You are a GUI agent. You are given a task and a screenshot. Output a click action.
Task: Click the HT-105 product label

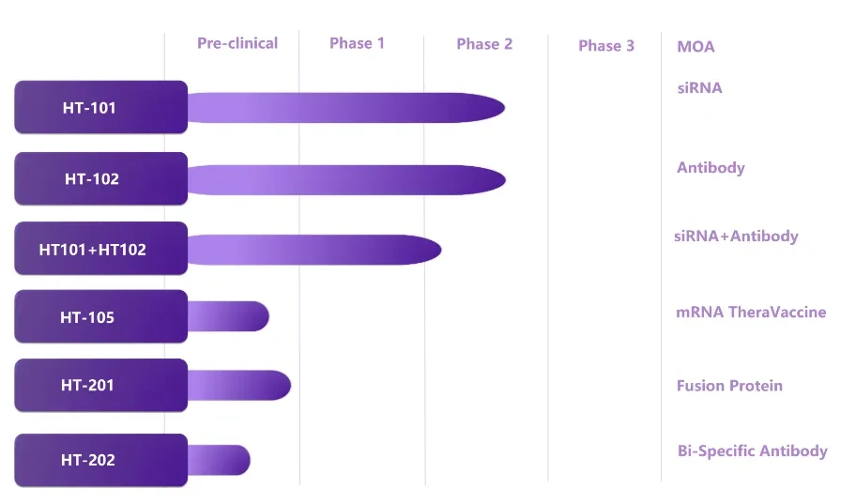(x=101, y=316)
